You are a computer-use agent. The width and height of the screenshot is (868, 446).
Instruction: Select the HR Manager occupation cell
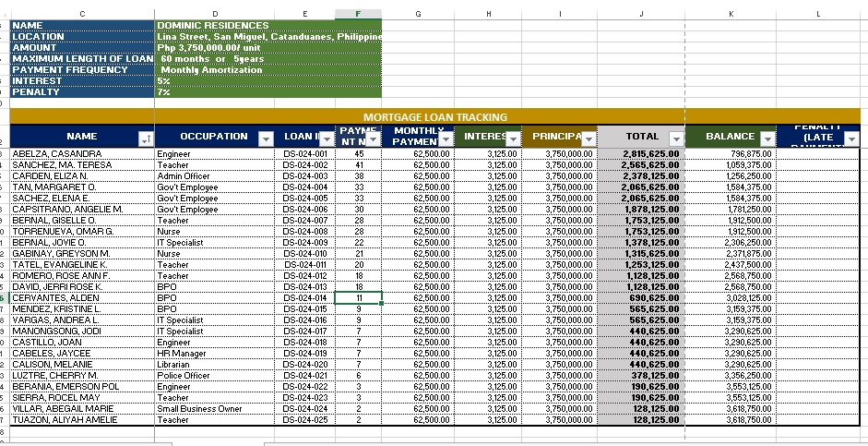click(215, 354)
